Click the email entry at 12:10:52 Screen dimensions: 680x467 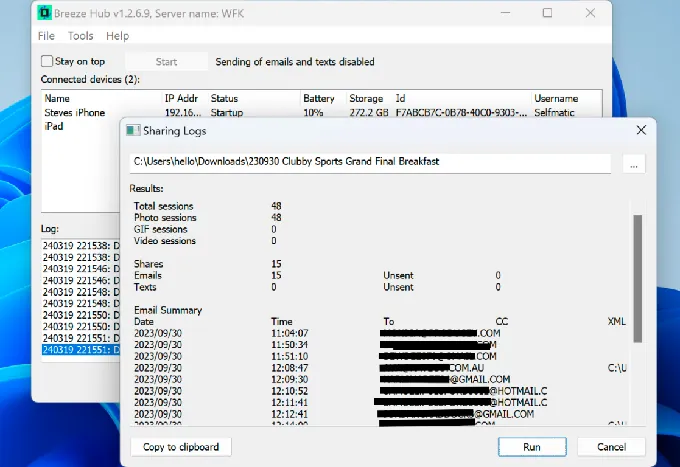(340, 391)
